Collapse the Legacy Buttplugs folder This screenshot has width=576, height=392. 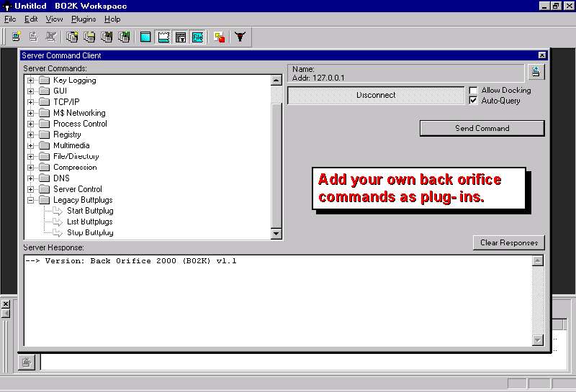31,200
